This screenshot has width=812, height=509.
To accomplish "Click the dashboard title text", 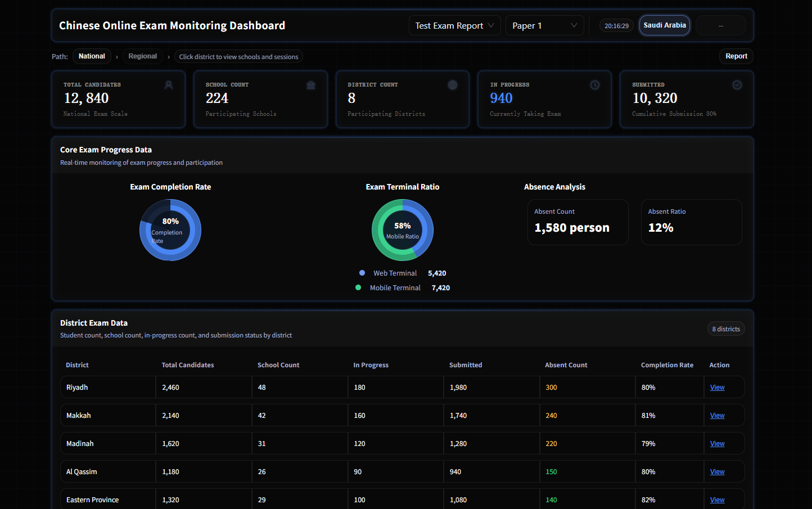I will click(172, 25).
